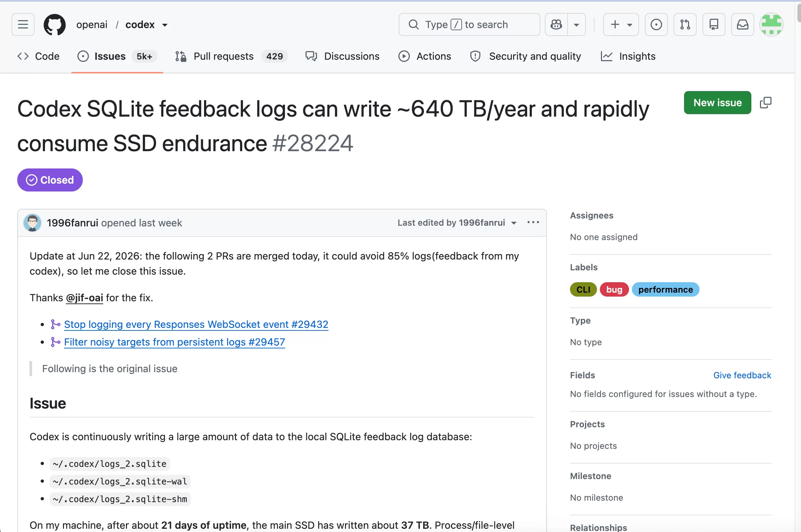Switch to the Insights tab
The height and width of the screenshot is (532, 801).
coord(628,56)
